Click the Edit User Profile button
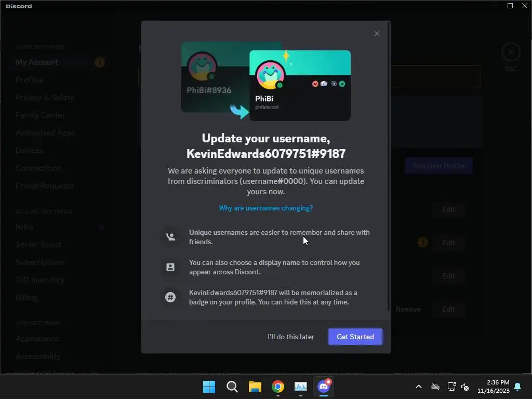This screenshot has height=399, width=532. (x=438, y=166)
